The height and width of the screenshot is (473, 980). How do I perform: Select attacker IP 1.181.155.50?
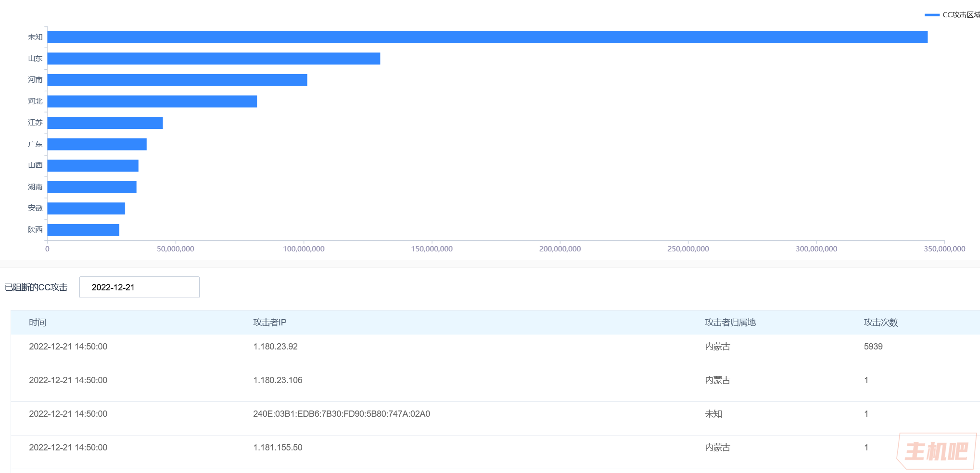tap(278, 448)
